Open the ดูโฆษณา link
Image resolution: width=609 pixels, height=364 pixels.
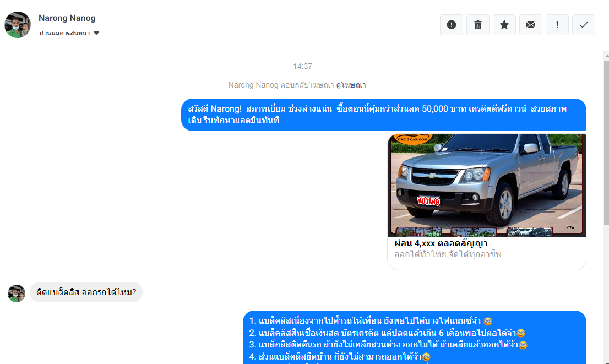click(x=351, y=85)
